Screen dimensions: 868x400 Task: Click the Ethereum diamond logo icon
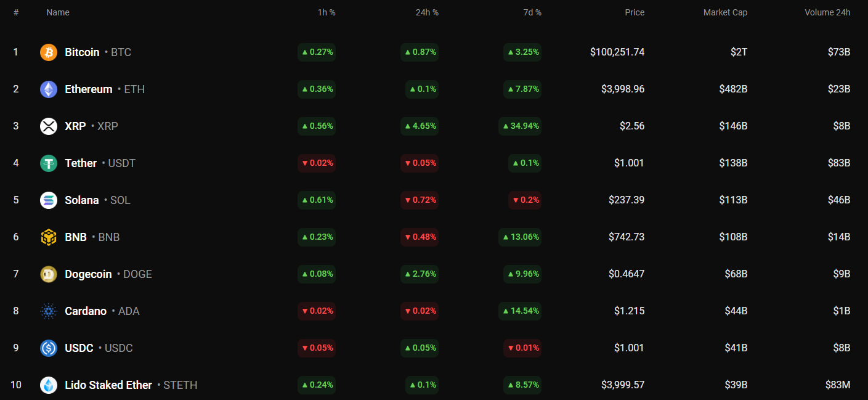(x=49, y=89)
